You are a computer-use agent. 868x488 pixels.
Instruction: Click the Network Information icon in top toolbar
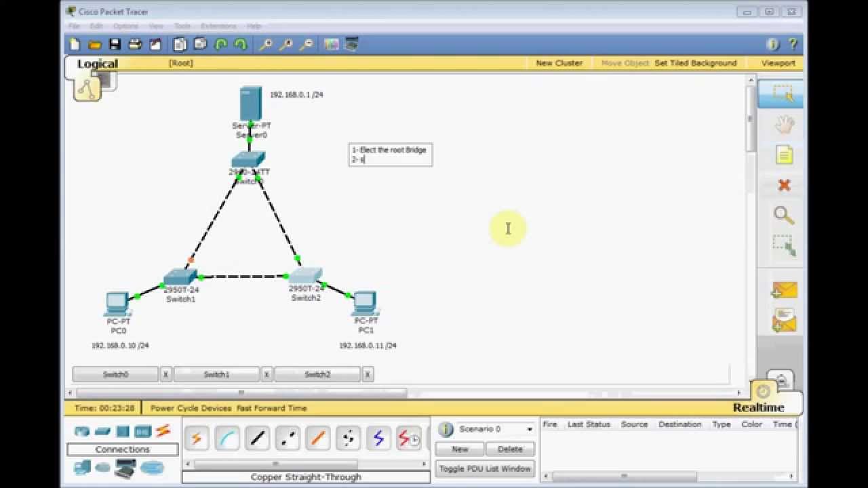(x=773, y=45)
